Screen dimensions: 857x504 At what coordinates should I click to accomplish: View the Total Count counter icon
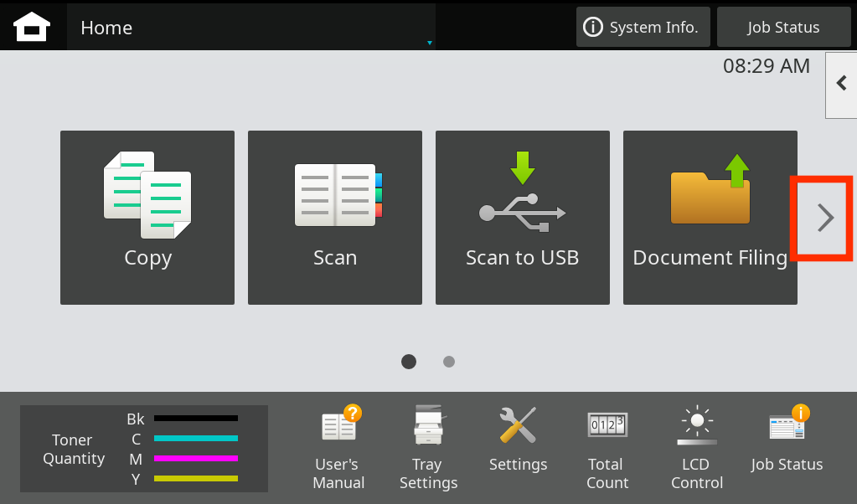(607, 449)
